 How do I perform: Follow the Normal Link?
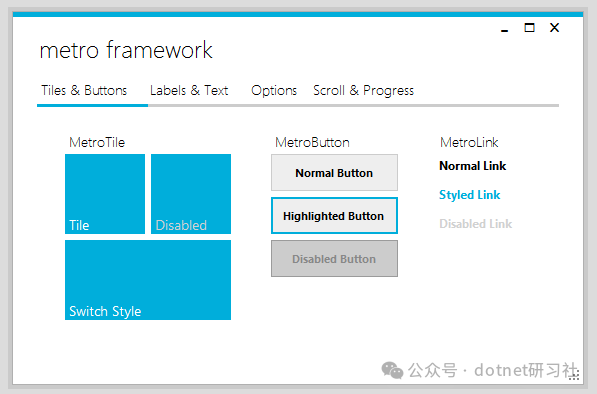472,166
